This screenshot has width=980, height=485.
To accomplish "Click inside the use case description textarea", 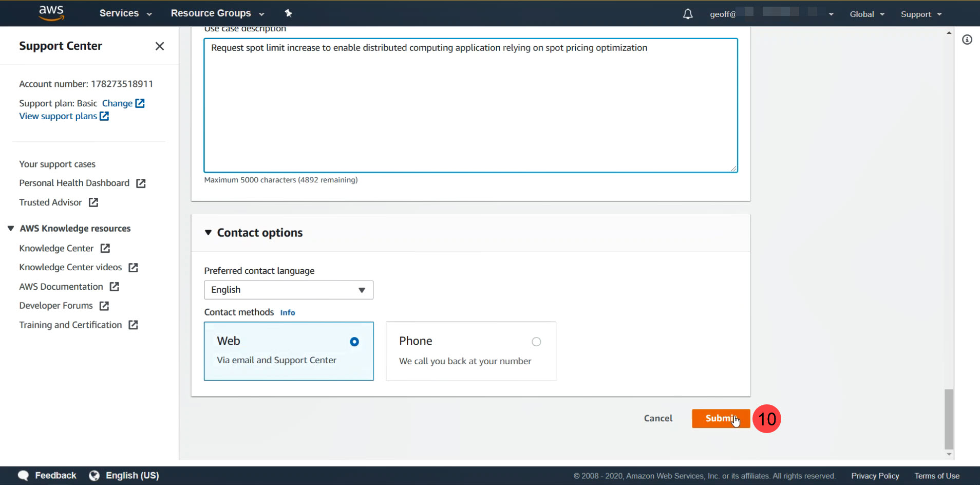I will tap(470, 105).
